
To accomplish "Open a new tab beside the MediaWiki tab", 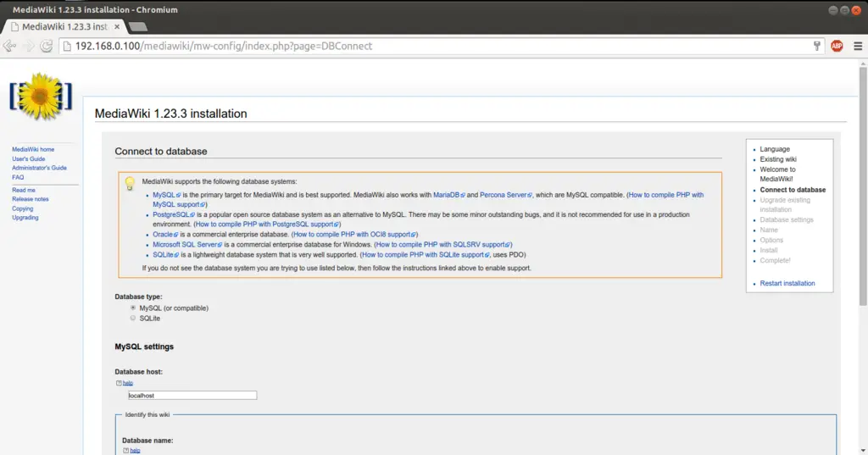I will pyautogui.click(x=137, y=26).
